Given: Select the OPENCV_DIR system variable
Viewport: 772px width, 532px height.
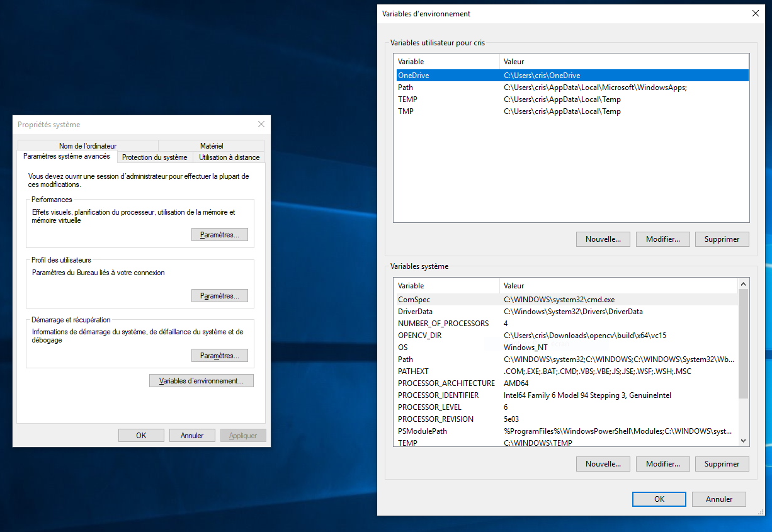Looking at the screenshot, I should click(x=567, y=336).
